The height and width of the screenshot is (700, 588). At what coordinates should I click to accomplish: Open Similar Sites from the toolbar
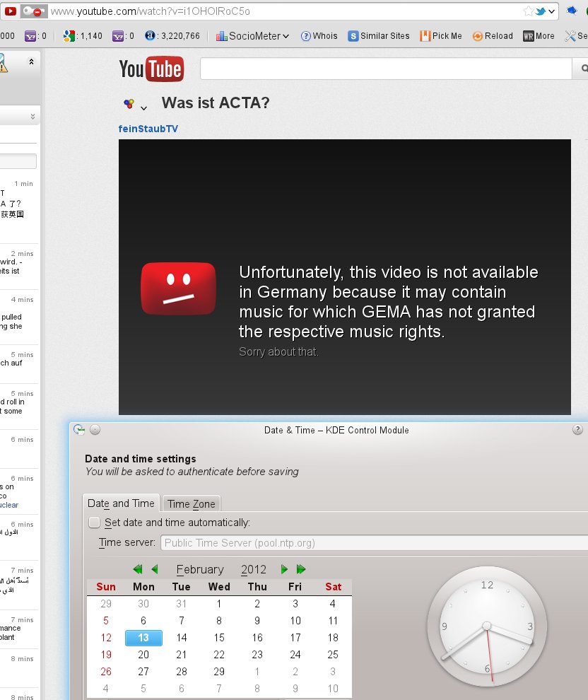coord(378,36)
